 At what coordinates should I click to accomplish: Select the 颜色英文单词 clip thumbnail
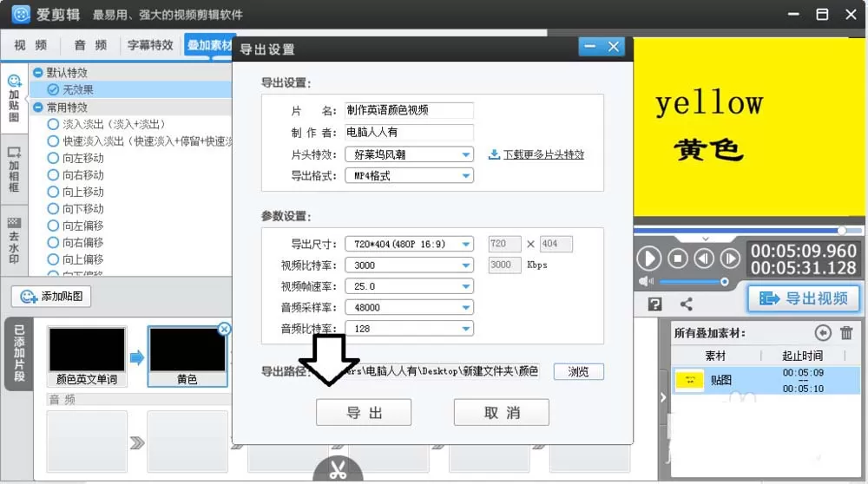(87, 356)
